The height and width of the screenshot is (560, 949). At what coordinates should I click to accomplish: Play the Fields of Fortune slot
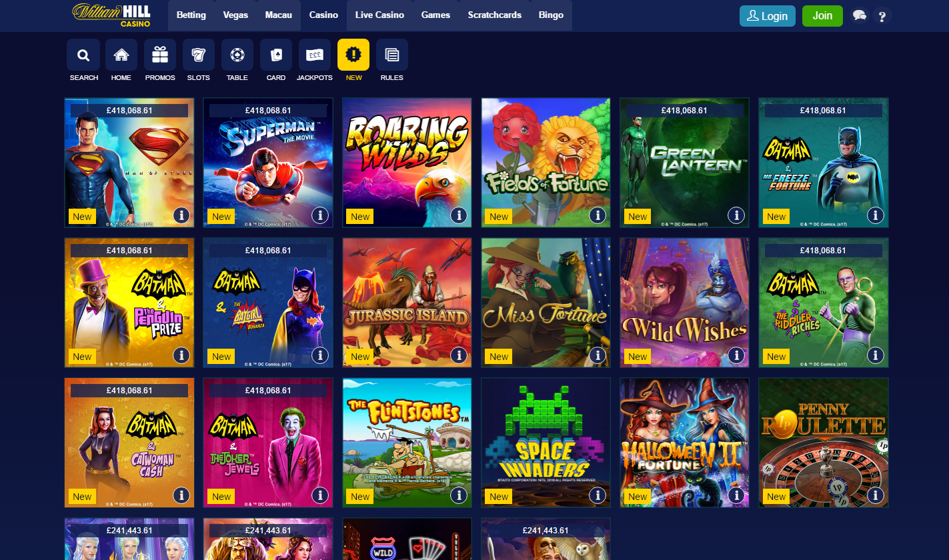tap(546, 163)
